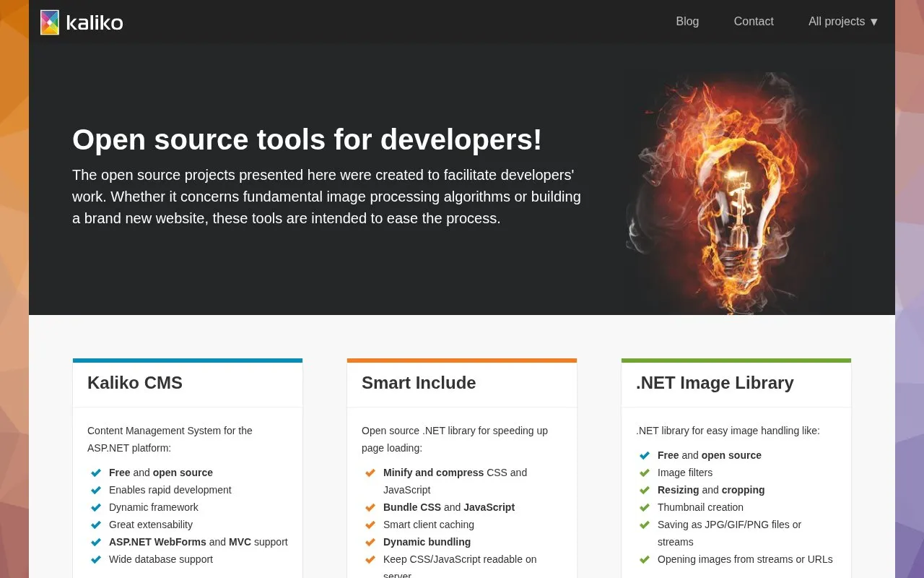Click the Kaliko logo icon

tap(50, 22)
